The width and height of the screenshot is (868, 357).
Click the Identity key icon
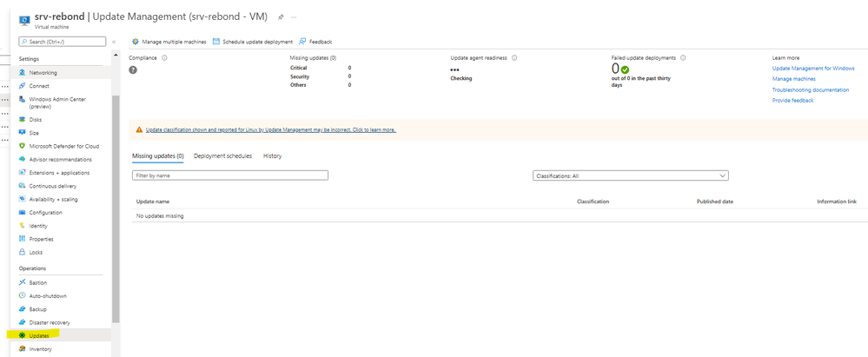click(22, 226)
